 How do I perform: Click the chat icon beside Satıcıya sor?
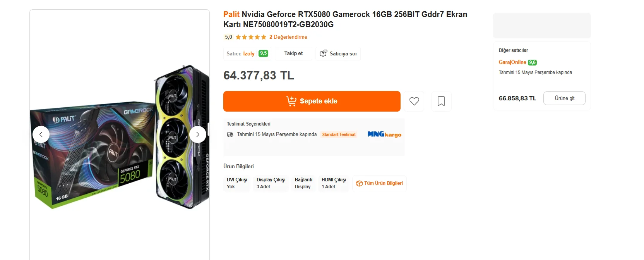tap(324, 53)
